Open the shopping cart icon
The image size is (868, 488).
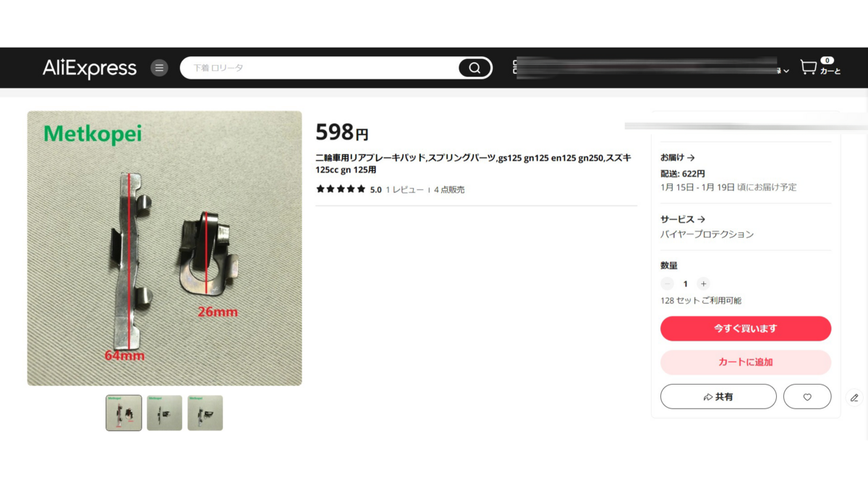coord(808,67)
